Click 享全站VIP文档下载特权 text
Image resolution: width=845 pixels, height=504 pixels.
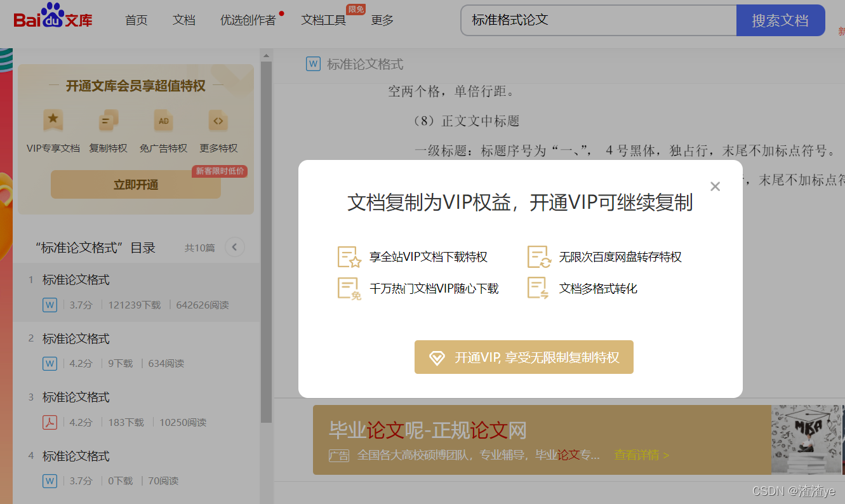[x=429, y=257]
